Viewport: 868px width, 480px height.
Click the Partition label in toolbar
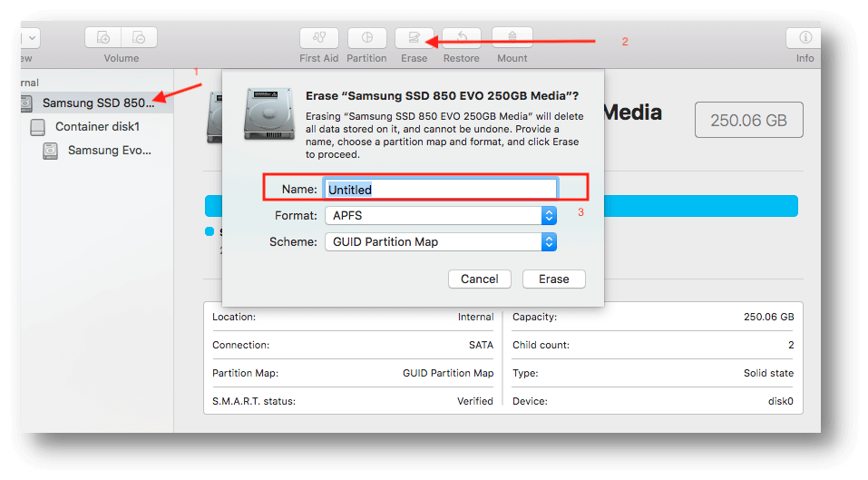point(366,58)
